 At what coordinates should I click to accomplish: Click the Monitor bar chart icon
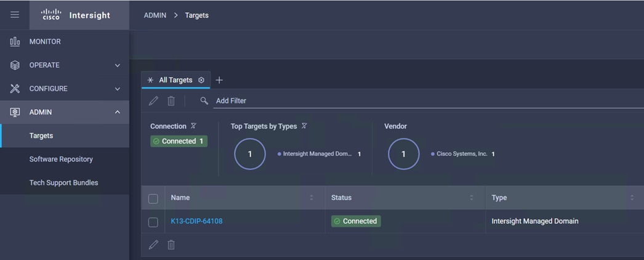coord(15,41)
